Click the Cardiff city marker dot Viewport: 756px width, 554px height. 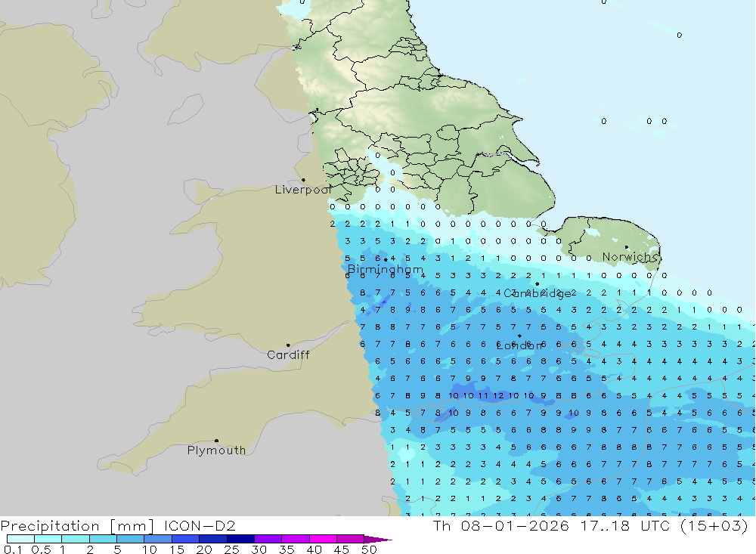coord(288,345)
